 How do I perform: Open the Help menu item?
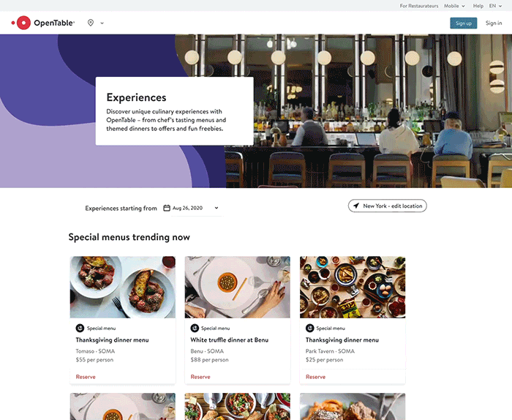point(478,6)
